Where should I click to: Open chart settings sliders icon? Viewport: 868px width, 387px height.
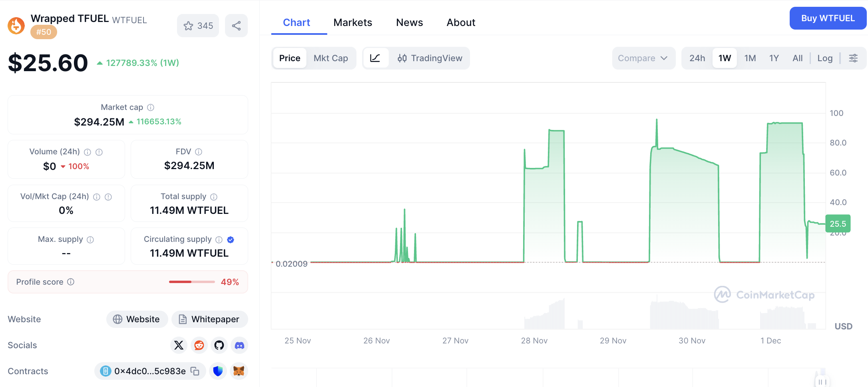click(x=853, y=58)
